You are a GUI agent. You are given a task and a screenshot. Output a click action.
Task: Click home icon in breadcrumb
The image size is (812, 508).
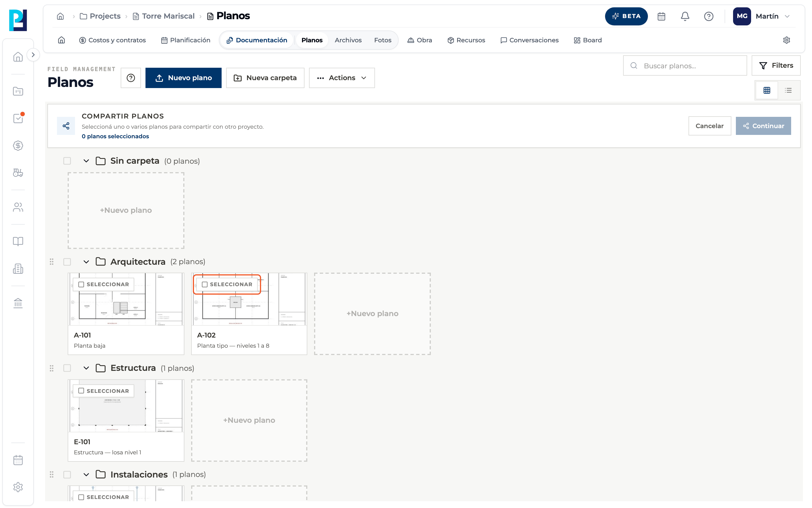(60, 16)
